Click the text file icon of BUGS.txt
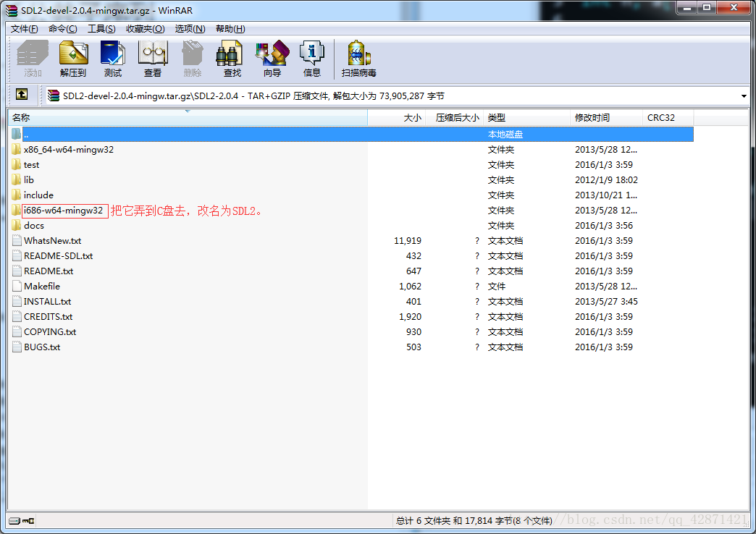This screenshot has height=534, width=756. click(x=17, y=347)
